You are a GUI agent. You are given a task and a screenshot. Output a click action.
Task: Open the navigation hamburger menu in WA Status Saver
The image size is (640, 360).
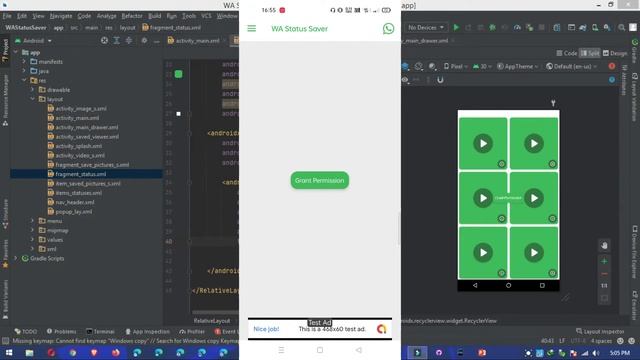251,29
